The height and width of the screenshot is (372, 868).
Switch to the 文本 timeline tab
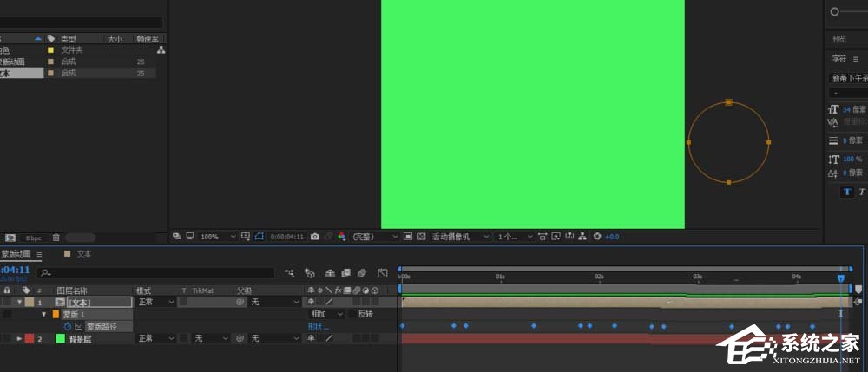pos(83,254)
